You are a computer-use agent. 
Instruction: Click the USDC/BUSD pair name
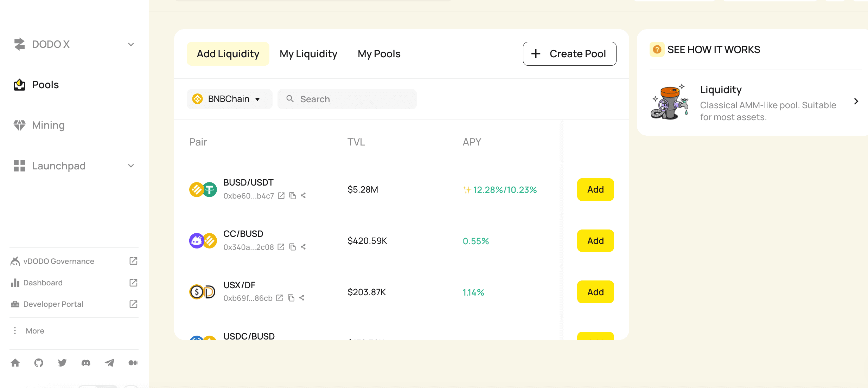tap(249, 336)
